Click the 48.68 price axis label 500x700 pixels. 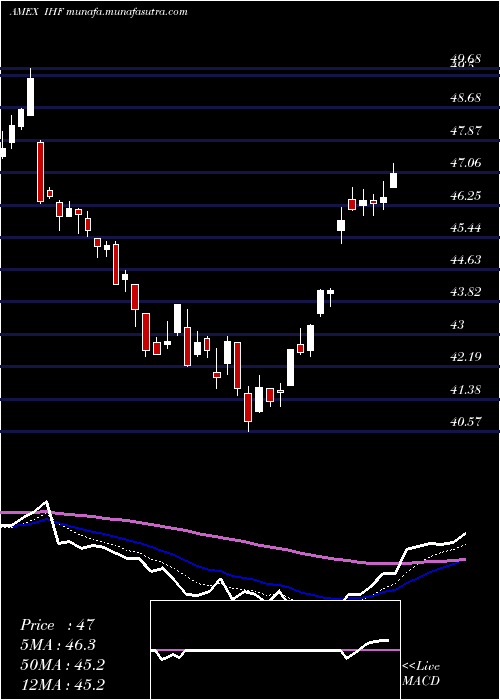466,97
